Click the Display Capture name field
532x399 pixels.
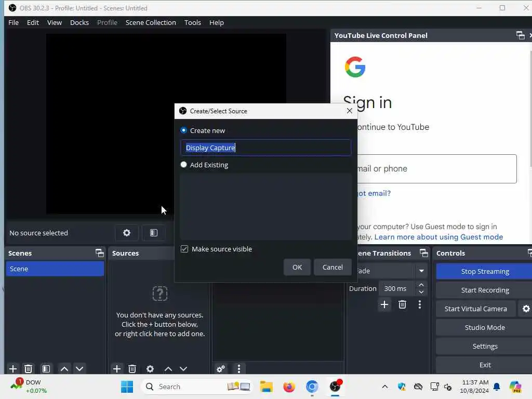[266, 148]
